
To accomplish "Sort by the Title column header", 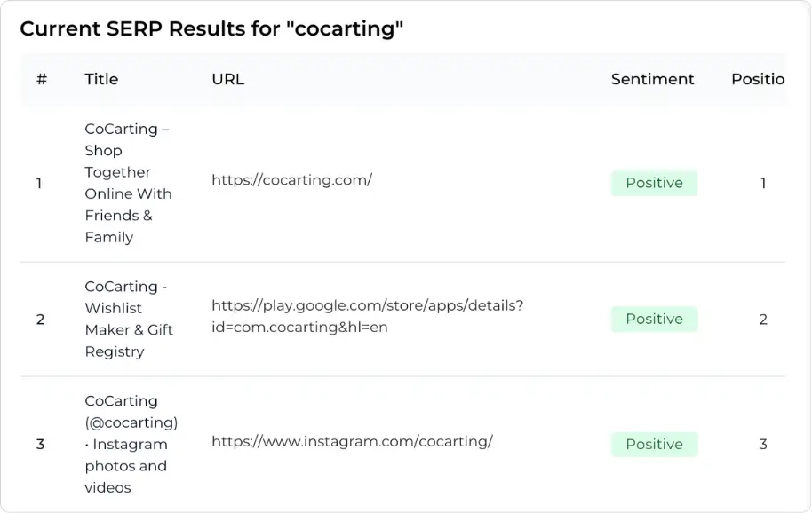I will (100, 79).
